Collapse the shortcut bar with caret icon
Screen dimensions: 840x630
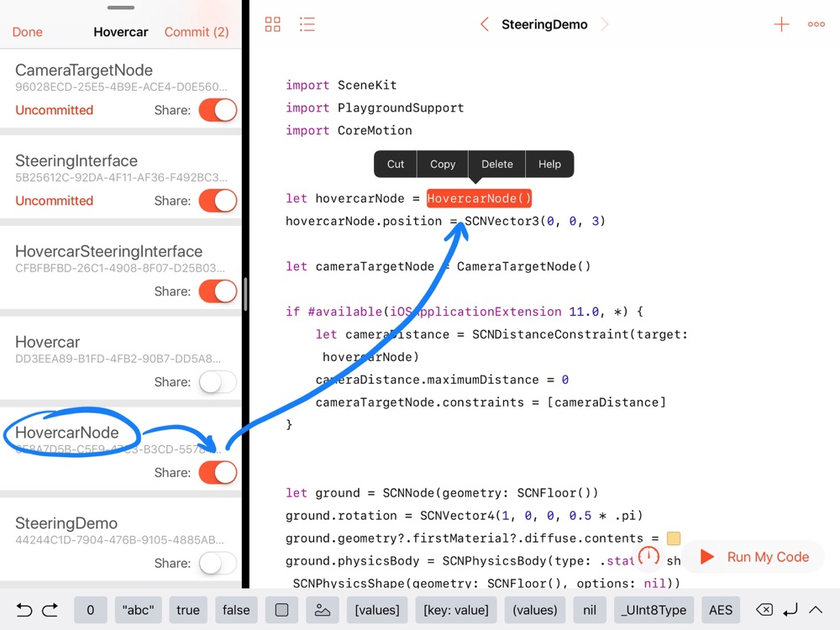point(816,610)
